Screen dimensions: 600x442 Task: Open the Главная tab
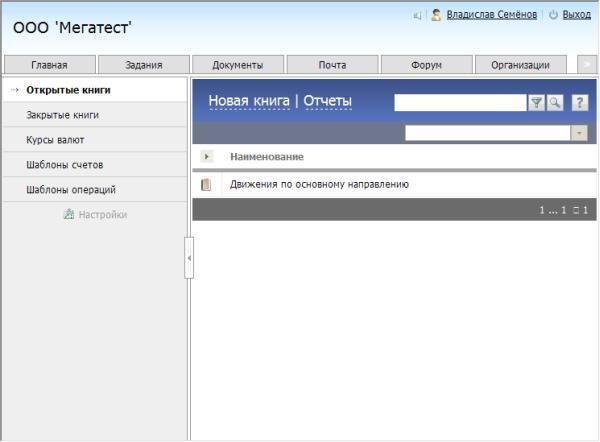49,65
